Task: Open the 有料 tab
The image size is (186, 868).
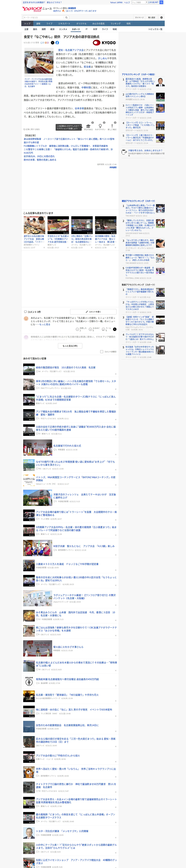Action: click(128, 24)
